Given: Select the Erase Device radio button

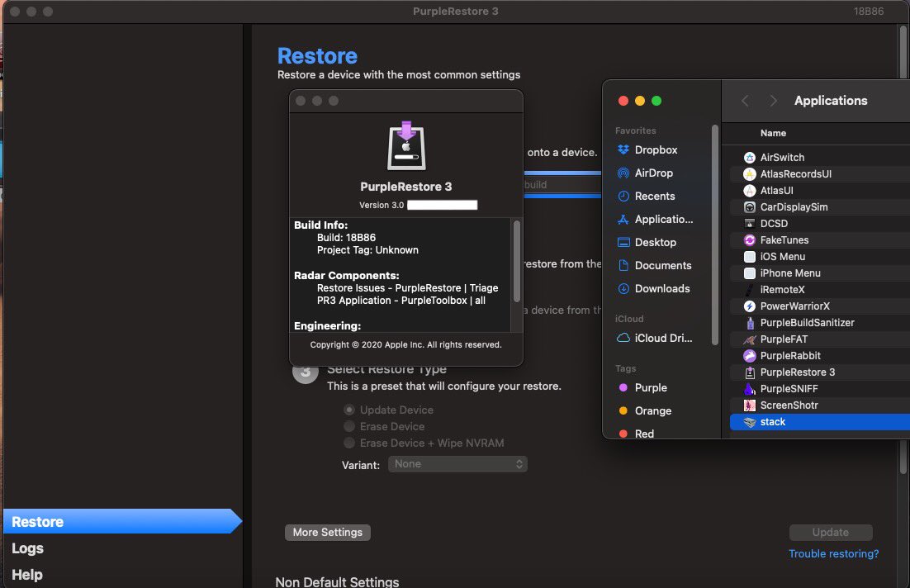Looking at the screenshot, I should [349, 427].
